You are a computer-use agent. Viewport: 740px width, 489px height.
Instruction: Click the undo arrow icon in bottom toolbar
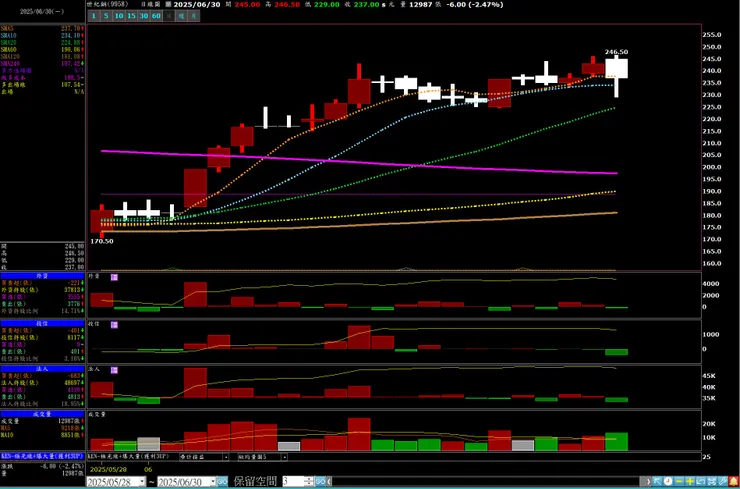tap(701, 481)
